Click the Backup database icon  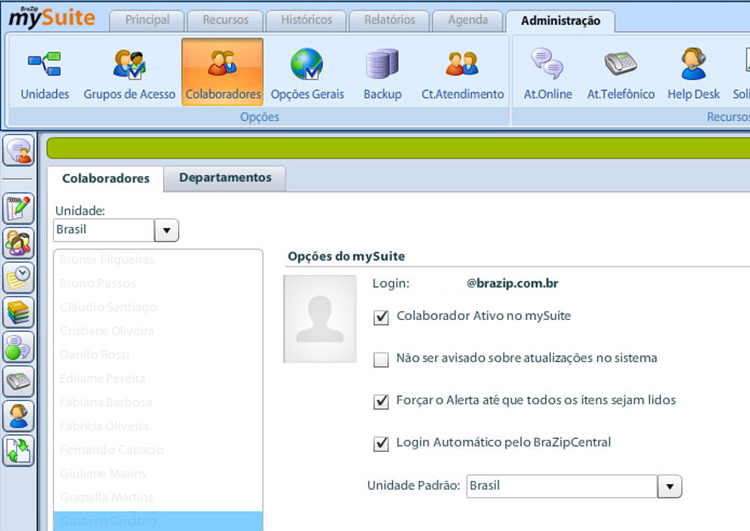[382, 65]
